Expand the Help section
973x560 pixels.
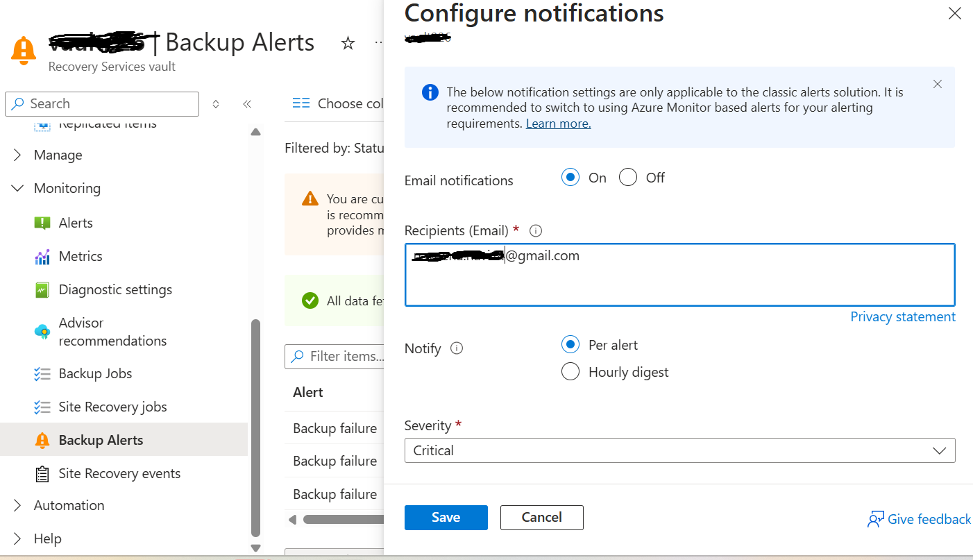click(17, 538)
